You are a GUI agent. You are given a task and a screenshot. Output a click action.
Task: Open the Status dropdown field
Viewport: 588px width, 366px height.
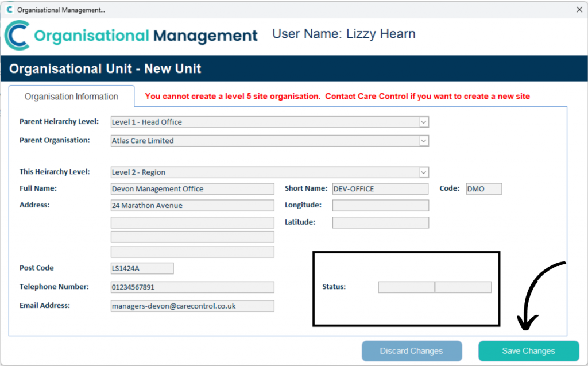(435, 287)
